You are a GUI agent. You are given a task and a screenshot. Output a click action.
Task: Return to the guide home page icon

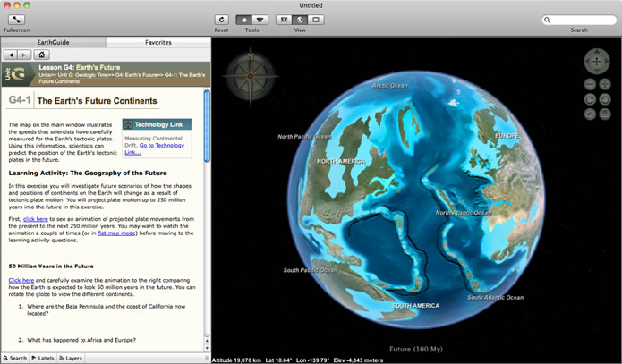[42, 55]
